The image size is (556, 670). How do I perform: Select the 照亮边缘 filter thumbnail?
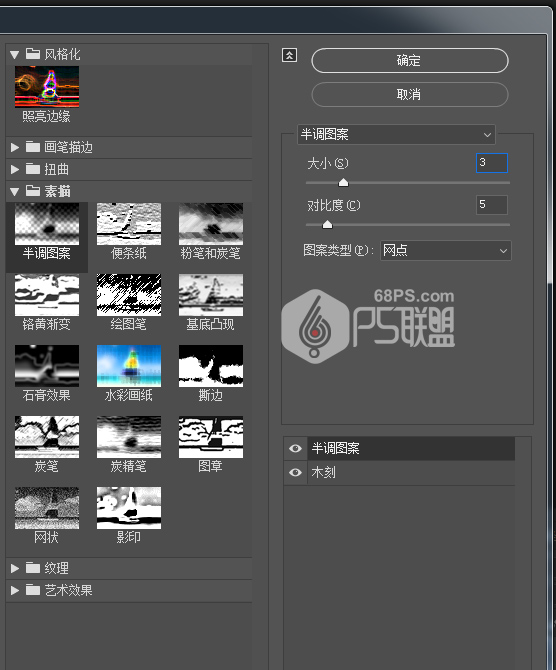click(x=47, y=87)
